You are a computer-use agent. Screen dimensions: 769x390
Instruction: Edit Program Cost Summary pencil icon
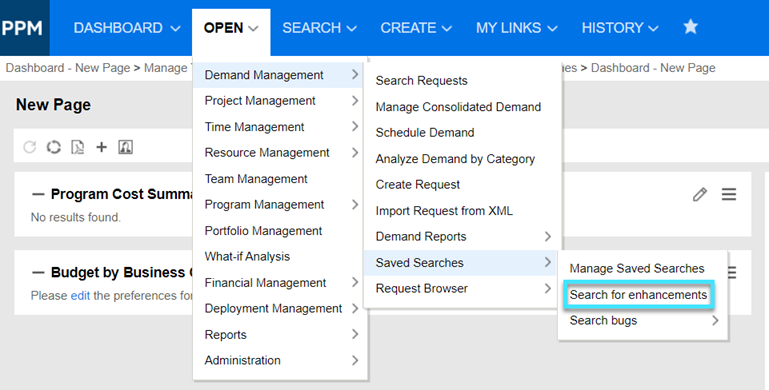click(x=700, y=194)
